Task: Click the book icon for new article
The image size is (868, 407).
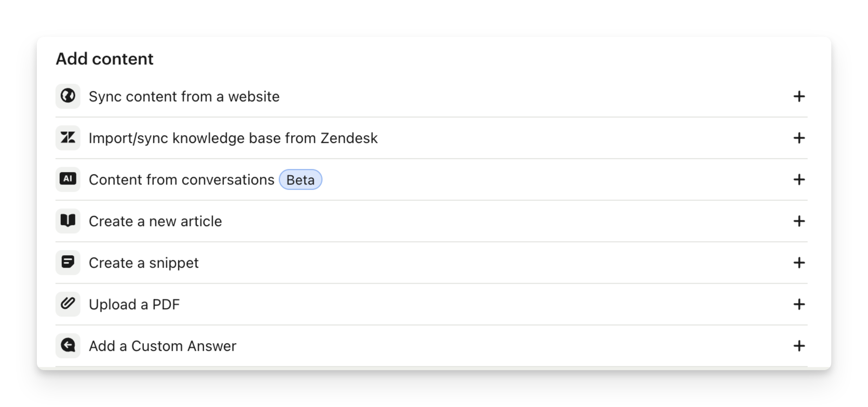Action: 68,221
